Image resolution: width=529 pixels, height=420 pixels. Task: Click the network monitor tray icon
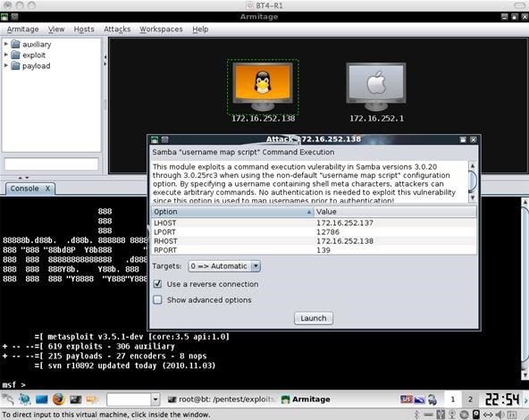(419, 399)
